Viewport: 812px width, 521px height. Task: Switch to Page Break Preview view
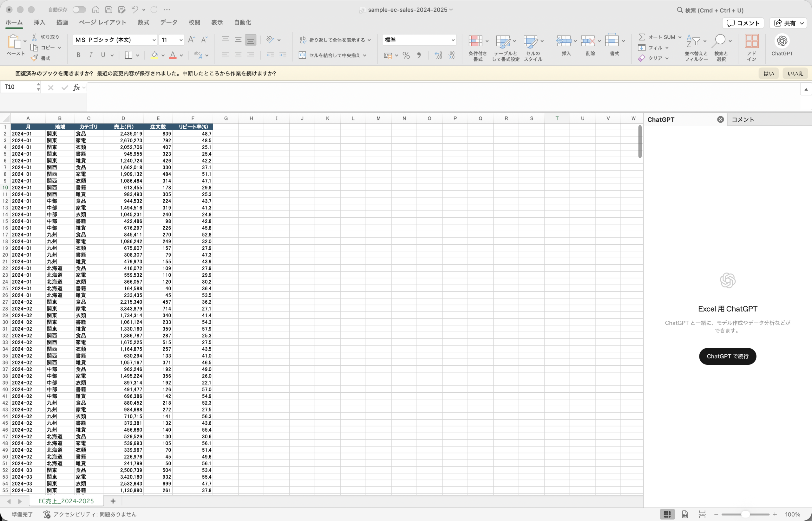pyautogui.click(x=702, y=514)
